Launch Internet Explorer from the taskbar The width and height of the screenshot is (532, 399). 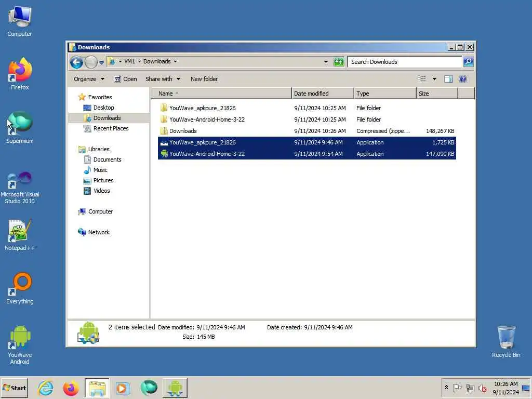46,388
